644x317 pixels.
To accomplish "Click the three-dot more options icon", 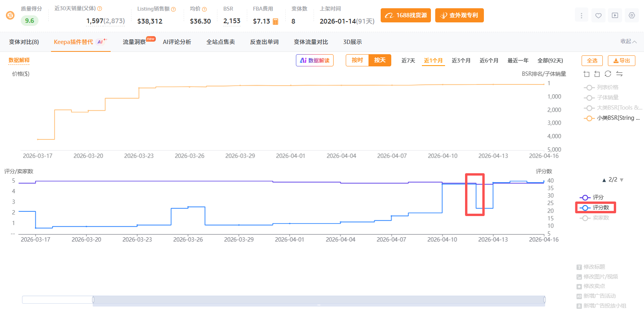I will (x=581, y=15).
